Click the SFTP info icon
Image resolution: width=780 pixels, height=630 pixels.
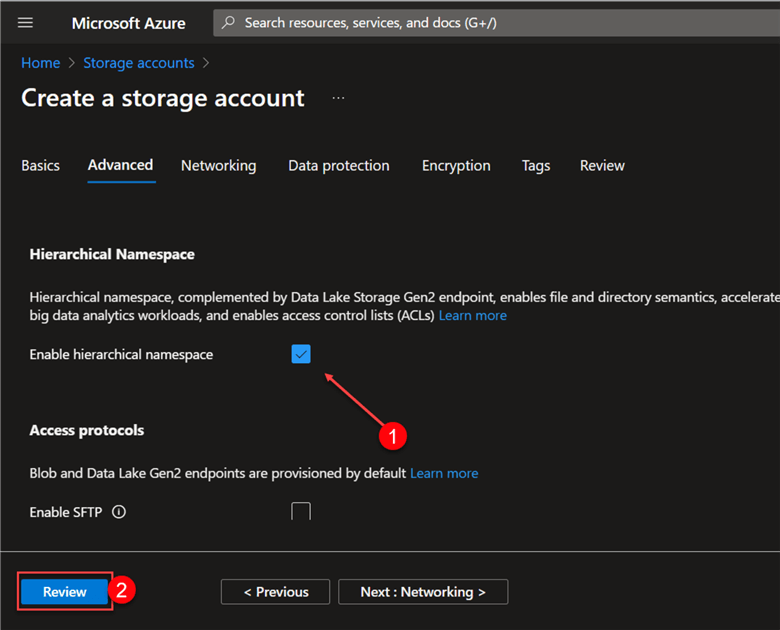click(x=119, y=512)
